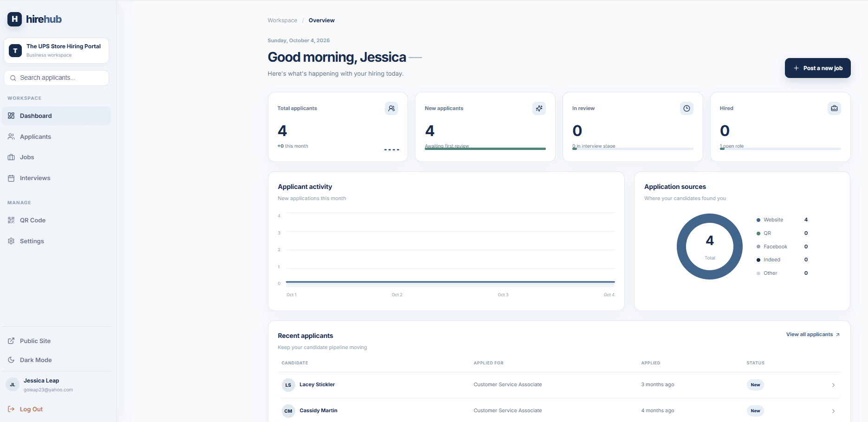
Task: Click Indeed source in legend
Action: 772,260
